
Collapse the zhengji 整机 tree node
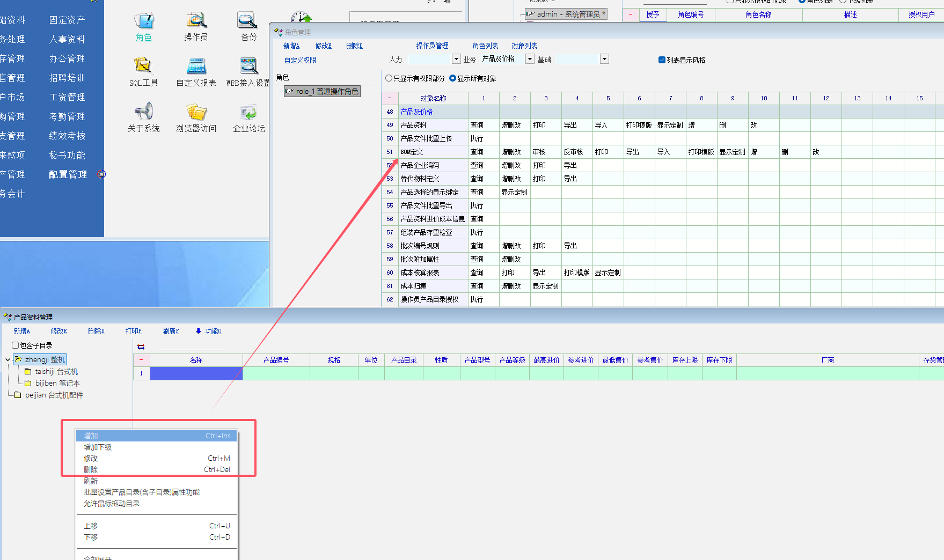point(8,360)
